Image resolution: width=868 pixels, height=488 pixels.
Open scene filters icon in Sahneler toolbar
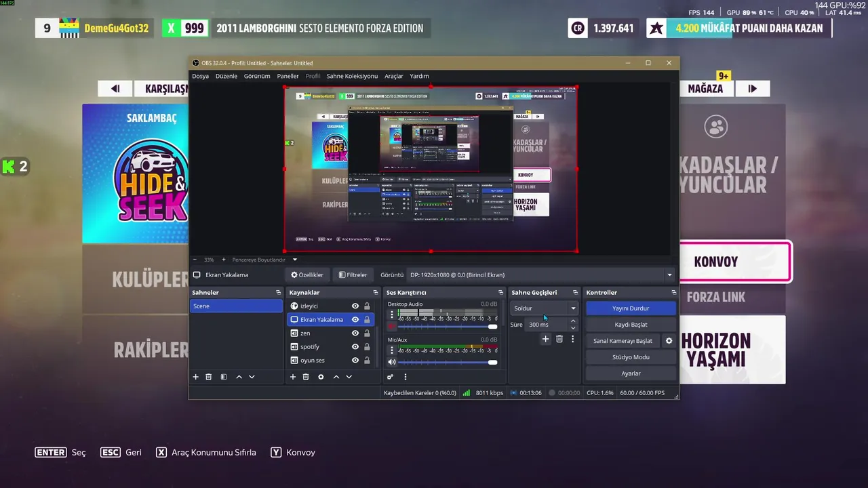coord(224,377)
